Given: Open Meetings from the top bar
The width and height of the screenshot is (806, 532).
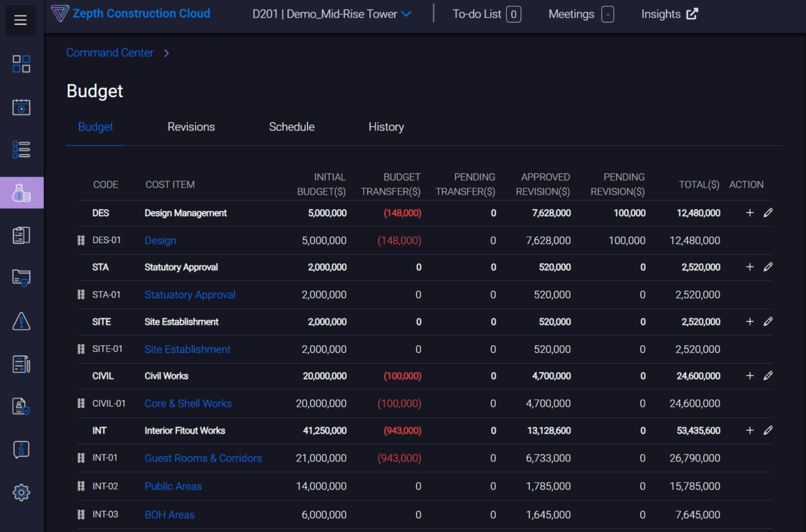Looking at the screenshot, I should [x=581, y=14].
